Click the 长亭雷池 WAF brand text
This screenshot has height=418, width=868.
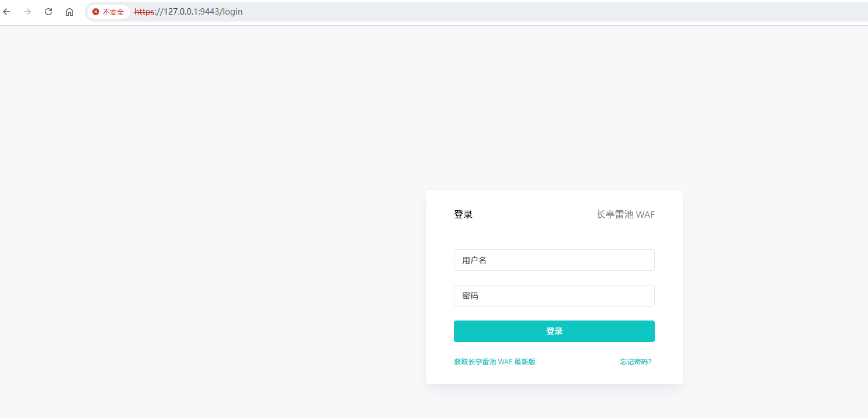625,215
